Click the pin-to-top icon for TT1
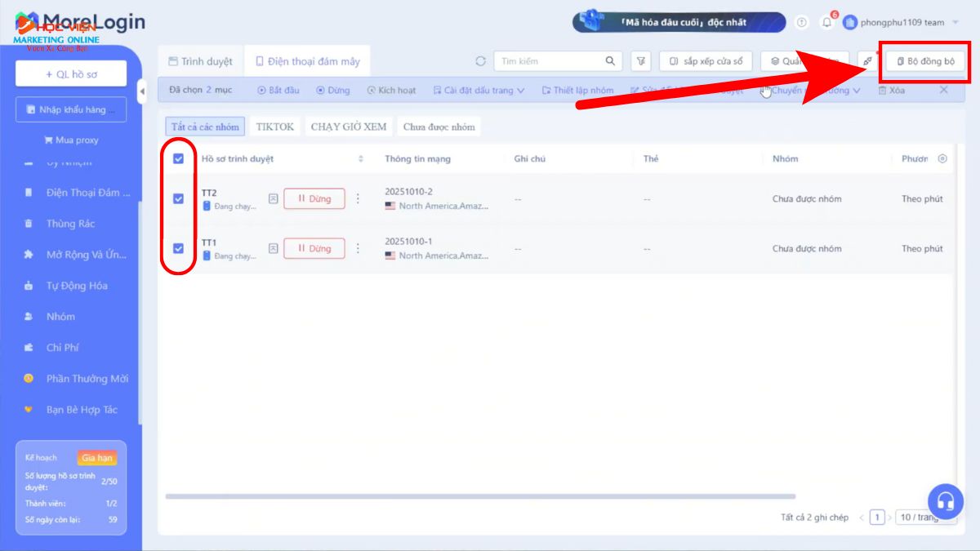This screenshot has height=551, width=980. tap(274, 249)
